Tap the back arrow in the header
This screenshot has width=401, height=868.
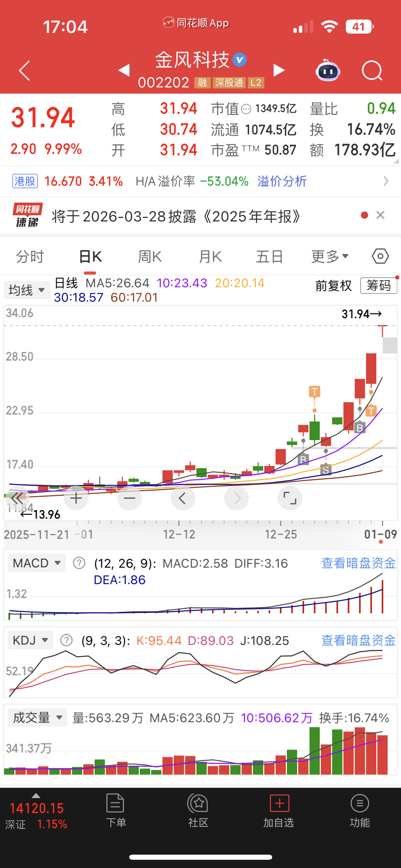tap(25, 71)
